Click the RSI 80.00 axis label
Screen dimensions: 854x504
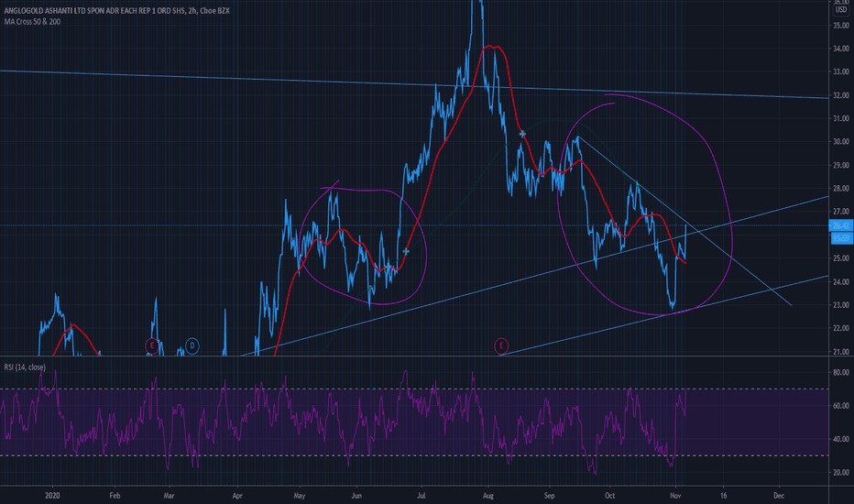point(841,372)
